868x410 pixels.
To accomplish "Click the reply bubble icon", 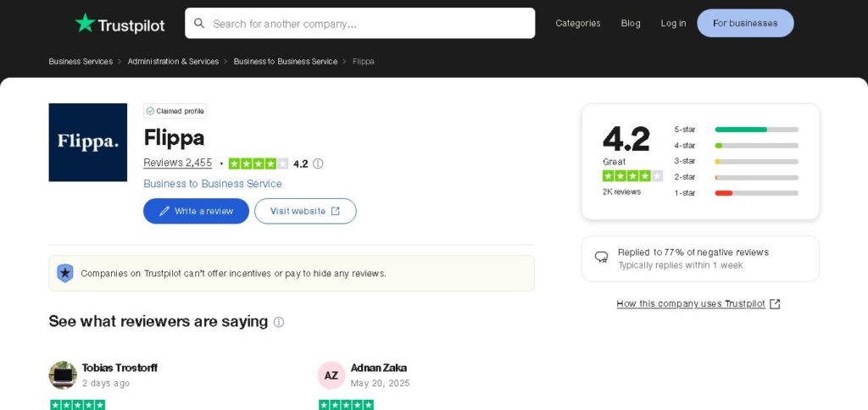I will [601, 258].
